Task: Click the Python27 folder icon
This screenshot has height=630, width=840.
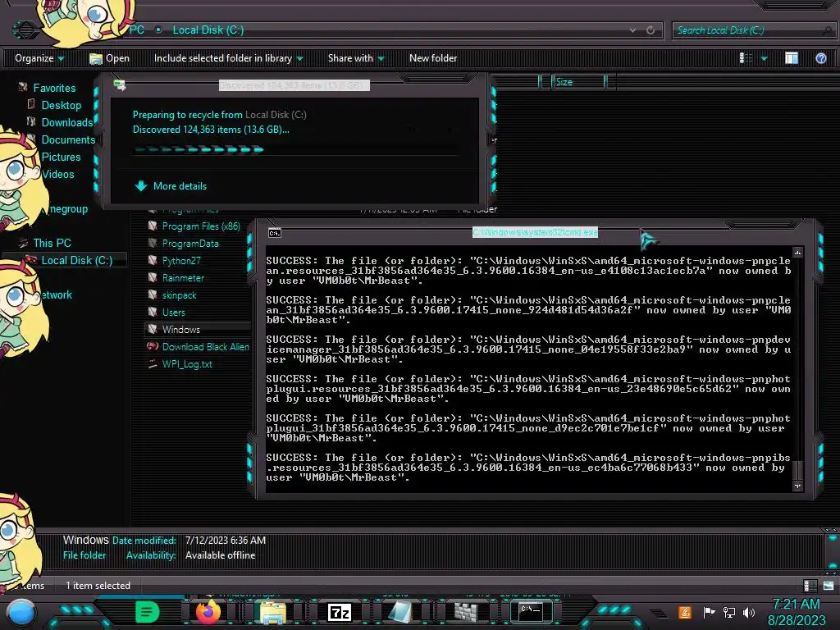Action: pyautogui.click(x=153, y=260)
